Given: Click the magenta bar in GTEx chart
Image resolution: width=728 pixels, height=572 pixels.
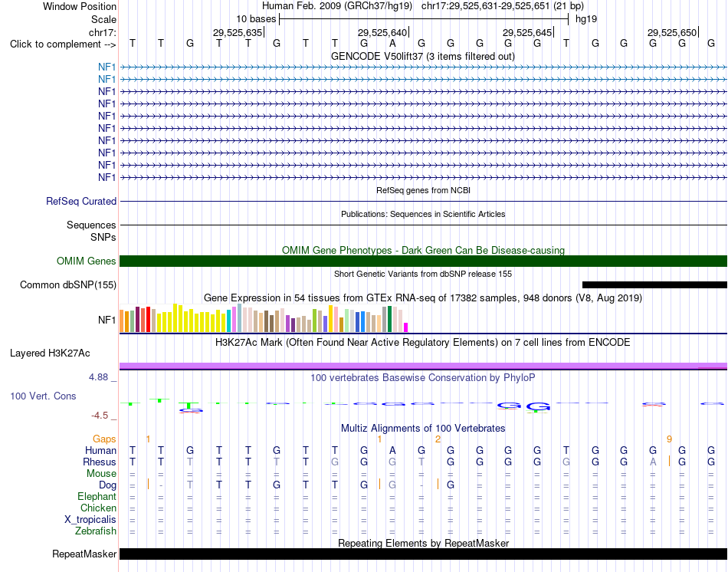Looking at the screenshot, I should pyautogui.click(x=406, y=327).
